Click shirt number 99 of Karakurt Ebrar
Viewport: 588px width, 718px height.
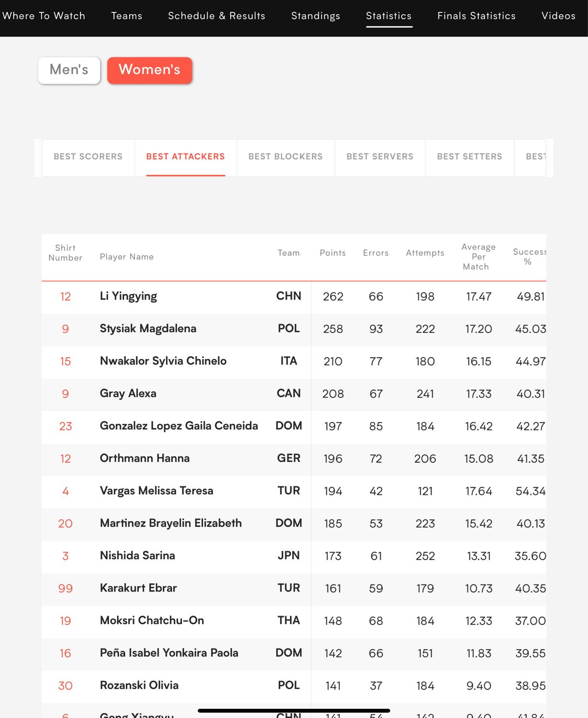(x=66, y=589)
